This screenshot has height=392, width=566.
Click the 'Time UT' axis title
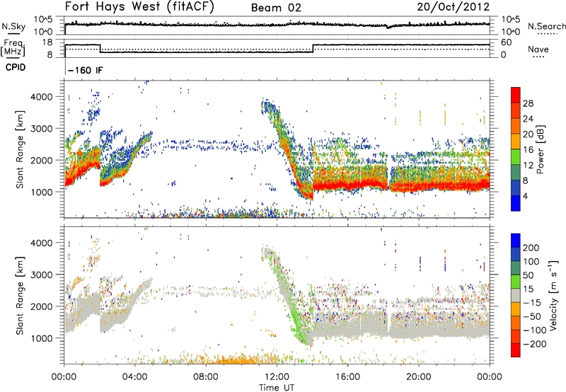click(x=277, y=388)
